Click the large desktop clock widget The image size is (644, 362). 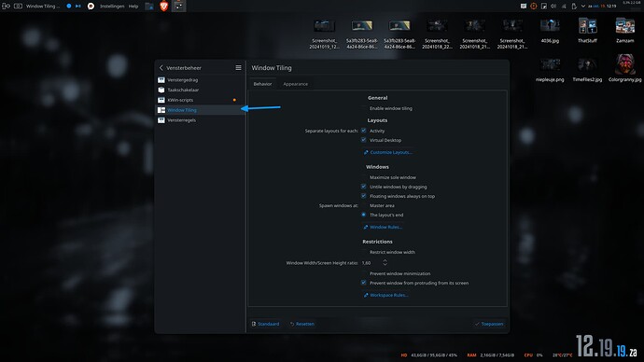coord(607,346)
